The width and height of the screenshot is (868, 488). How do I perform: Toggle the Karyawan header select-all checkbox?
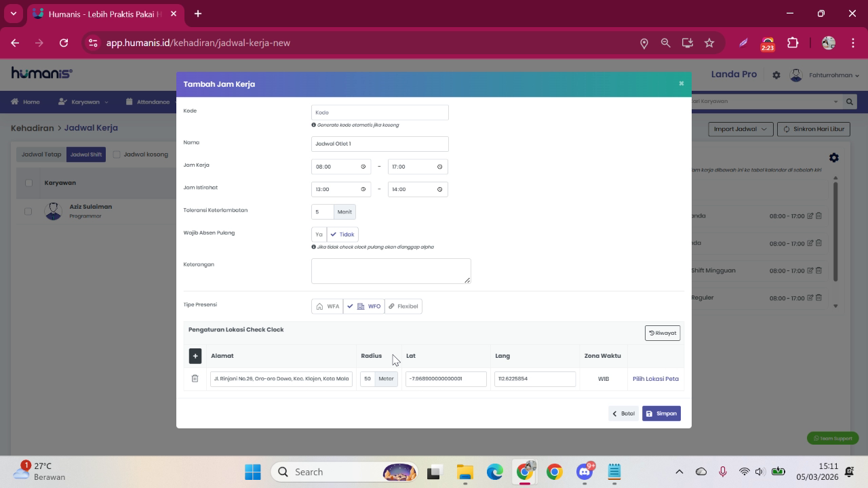[28, 183]
